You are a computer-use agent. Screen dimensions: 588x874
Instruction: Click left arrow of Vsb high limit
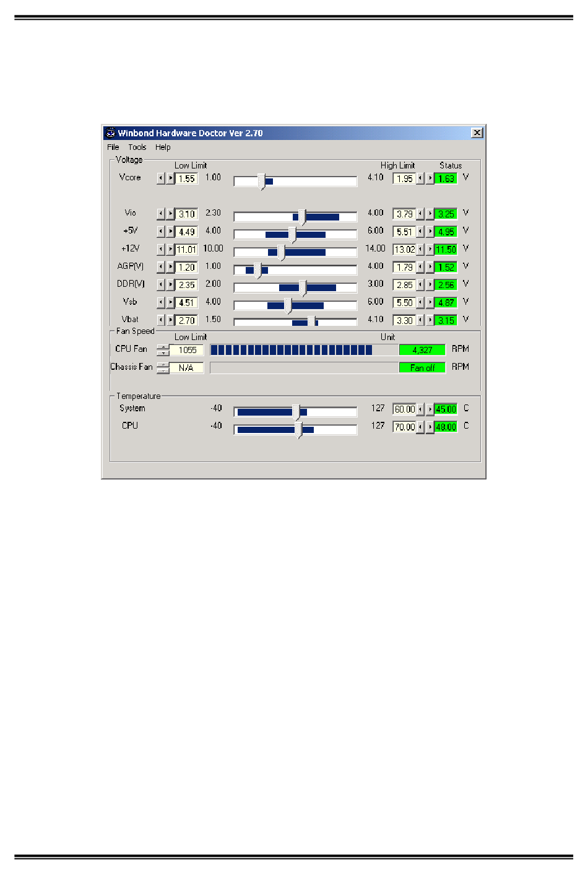tap(420, 302)
